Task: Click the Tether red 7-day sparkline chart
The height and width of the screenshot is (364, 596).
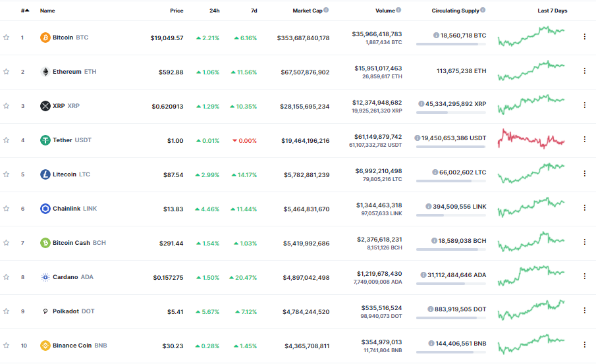Action: point(531,140)
